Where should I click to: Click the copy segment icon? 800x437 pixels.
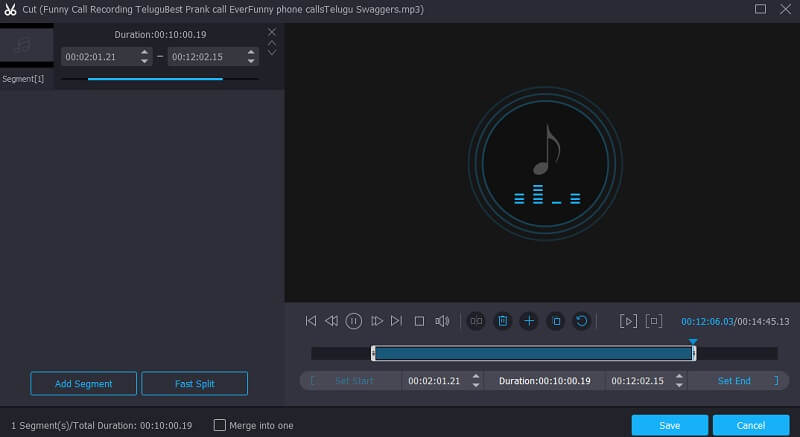[556, 321]
